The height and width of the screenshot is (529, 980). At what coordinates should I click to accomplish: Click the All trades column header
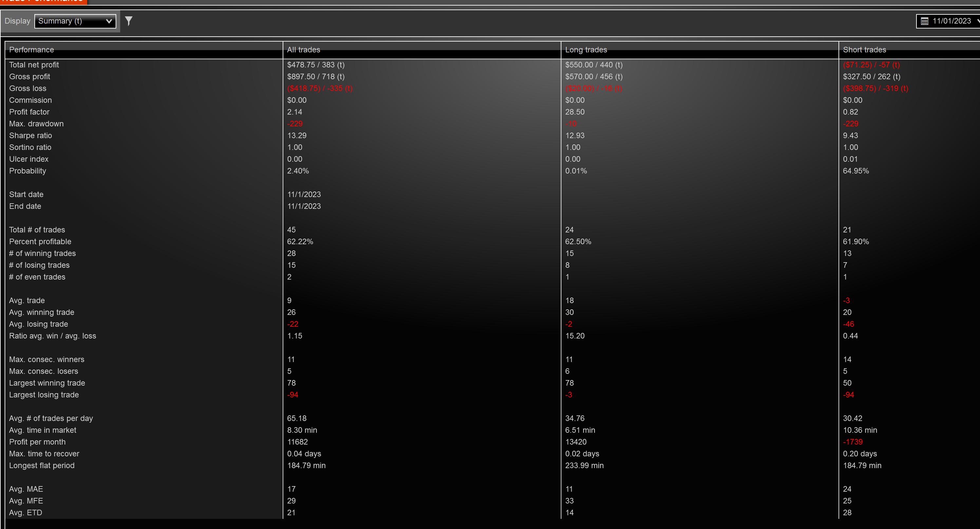tap(422, 50)
